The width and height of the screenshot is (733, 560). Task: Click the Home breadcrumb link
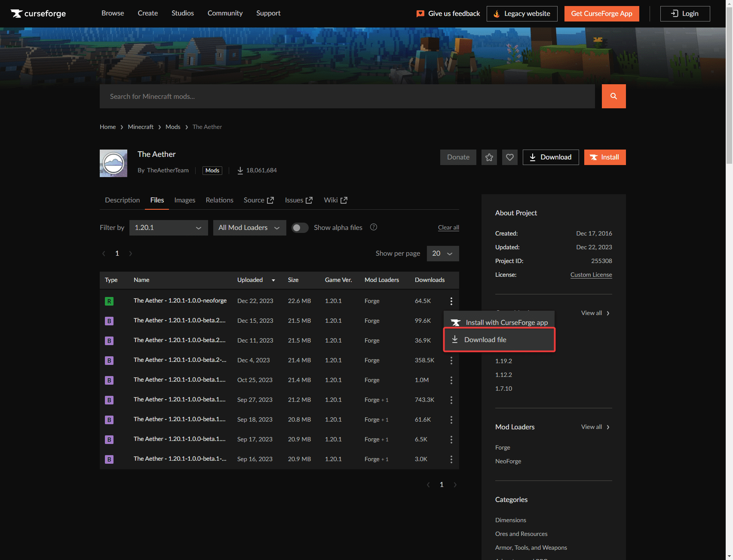point(107,127)
